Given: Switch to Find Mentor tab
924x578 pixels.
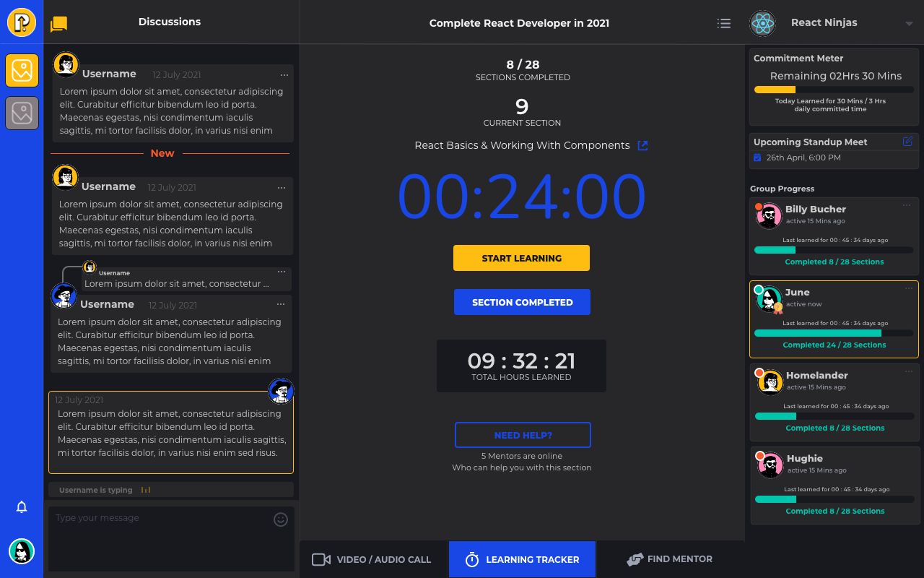Looking at the screenshot, I should (671, 559).
